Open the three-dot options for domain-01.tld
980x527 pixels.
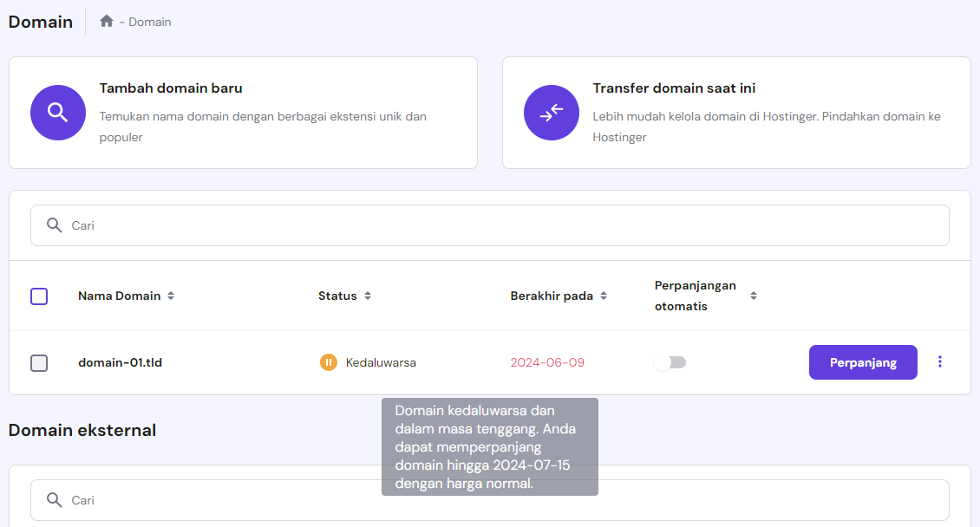pos(940,361)
